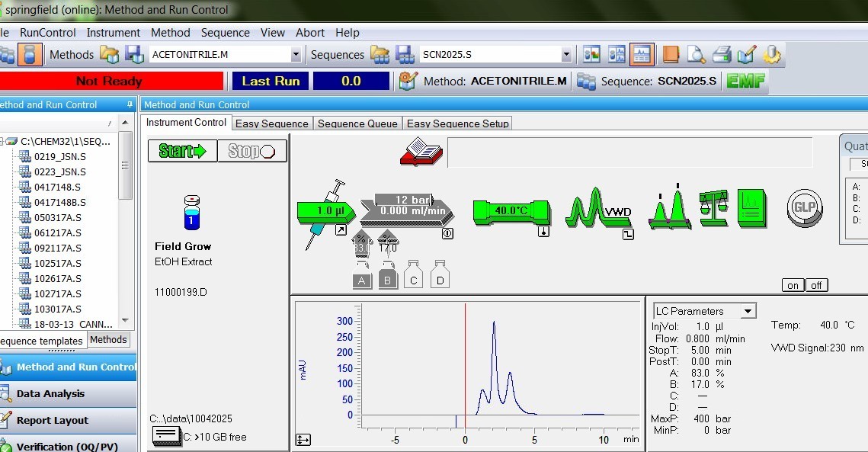Show the sampling diagram view icon
Image resolution: width=868 pixels, height=452 pixels.
pyautogui.click(x=591, y=54)
